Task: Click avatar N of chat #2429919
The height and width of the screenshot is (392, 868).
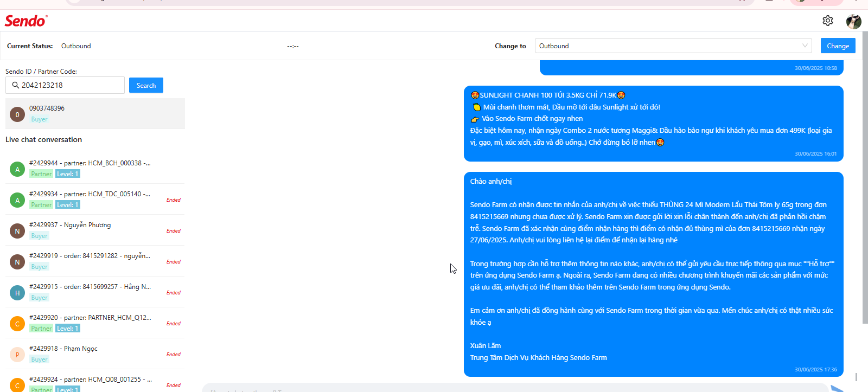Action: point(17,262)
